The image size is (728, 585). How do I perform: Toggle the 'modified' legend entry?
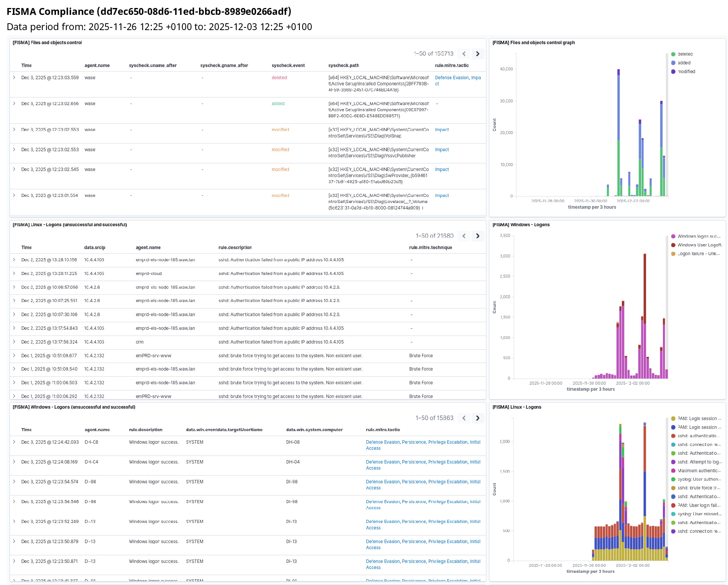pos(686,72)
